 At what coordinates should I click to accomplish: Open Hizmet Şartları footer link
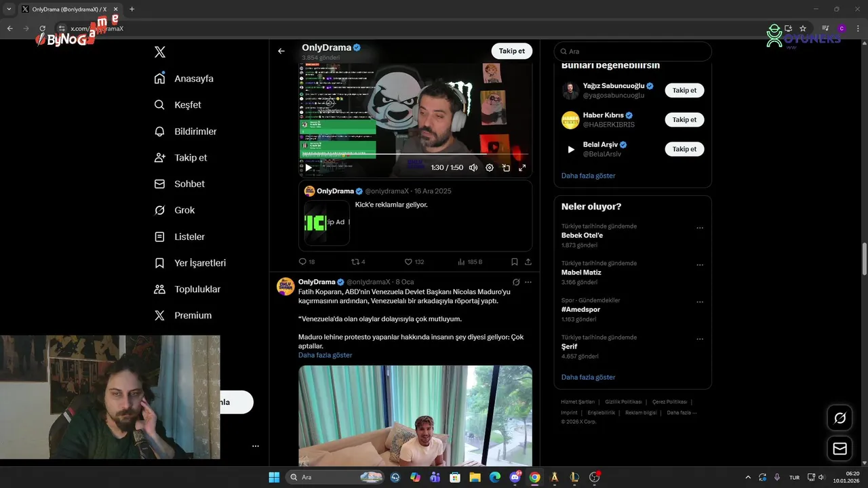click(578, 402)
